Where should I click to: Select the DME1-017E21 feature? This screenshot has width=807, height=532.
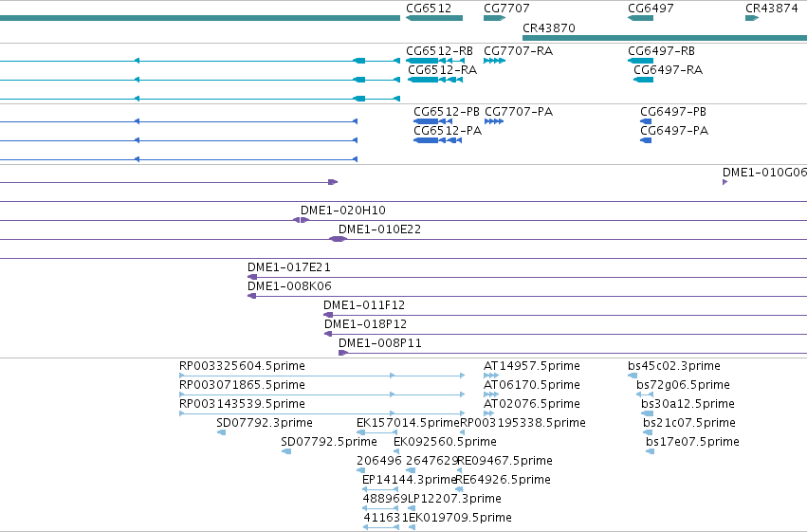(x=288, y=267)
